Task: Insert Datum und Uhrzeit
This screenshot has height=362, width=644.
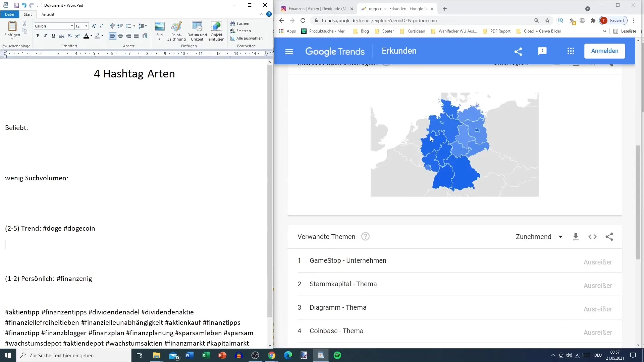Action: point(197,31)
